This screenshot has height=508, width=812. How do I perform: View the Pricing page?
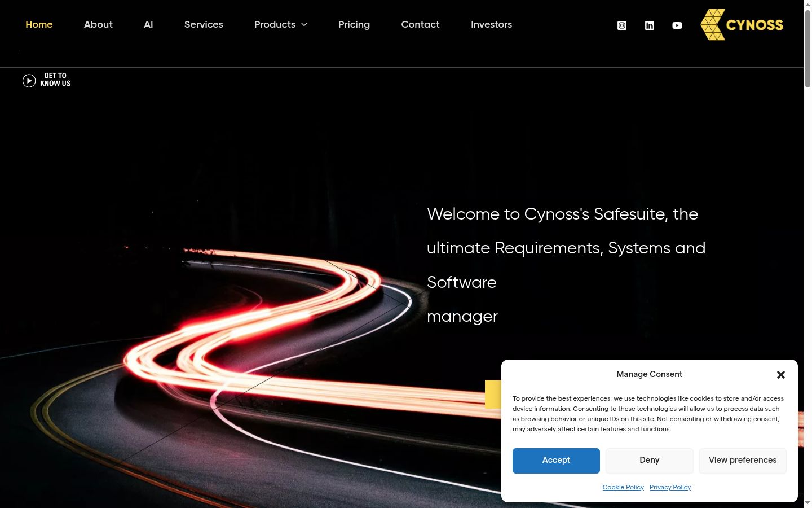pyautogui.click(x=354, y=24)
